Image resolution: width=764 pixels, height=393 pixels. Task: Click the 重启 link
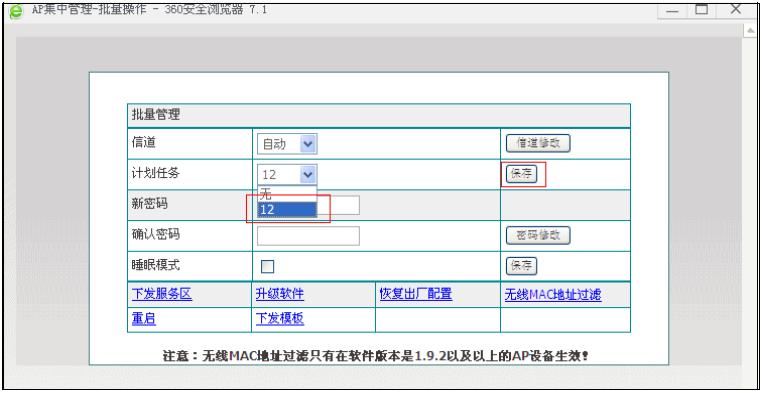point(144,319)
